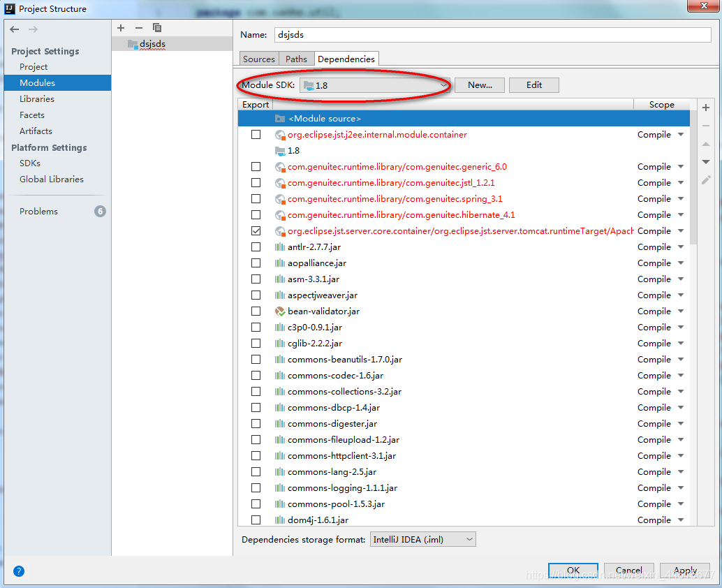Image resolution: width=722 pixels, height=588 pixels.
Task: Open scope dropdown for commons-fileupload-1.2.jar
Action: [x=681, y=440]
